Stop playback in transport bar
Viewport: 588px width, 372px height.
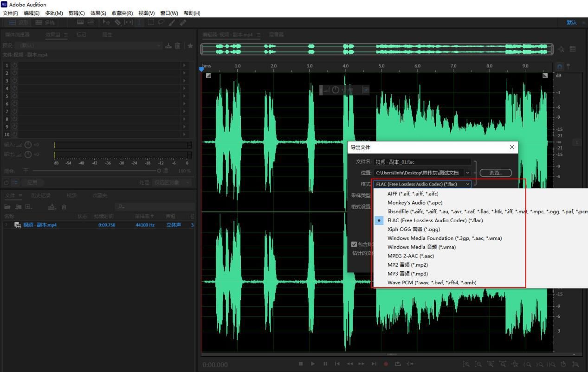pyautogui.click(x=301, y=364)
